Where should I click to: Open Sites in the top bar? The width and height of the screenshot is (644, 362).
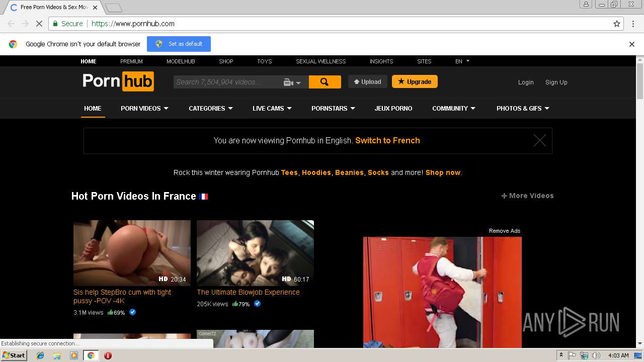[424, 61]
